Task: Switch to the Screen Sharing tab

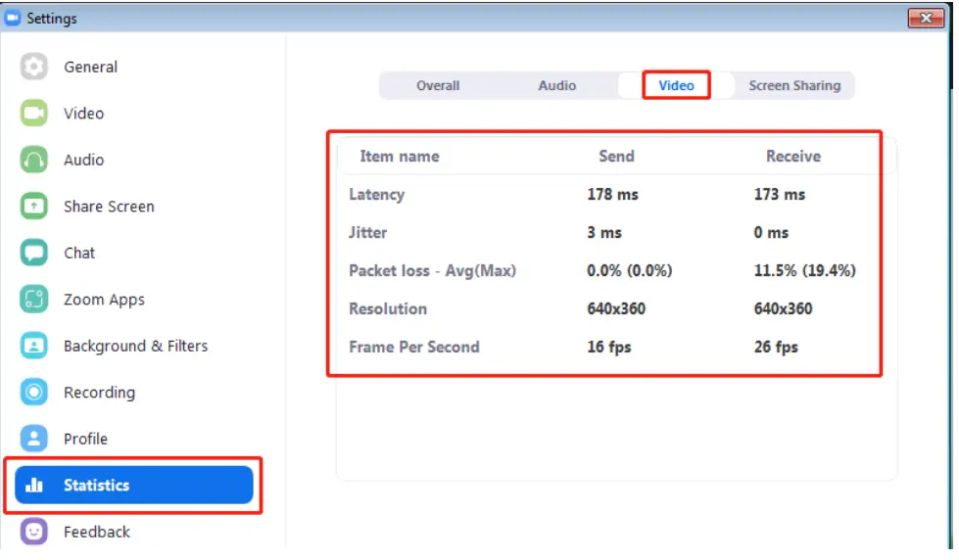Action: tap(794, 85)
